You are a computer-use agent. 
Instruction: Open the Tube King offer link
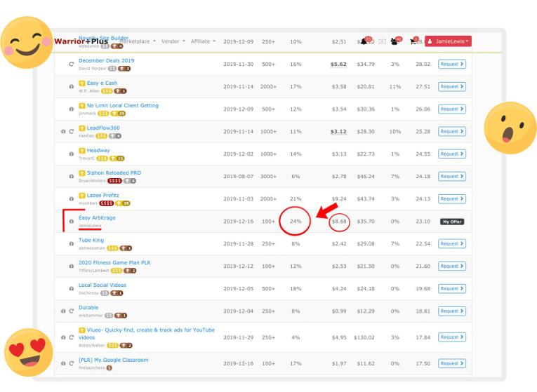click(x=91, y=240)
